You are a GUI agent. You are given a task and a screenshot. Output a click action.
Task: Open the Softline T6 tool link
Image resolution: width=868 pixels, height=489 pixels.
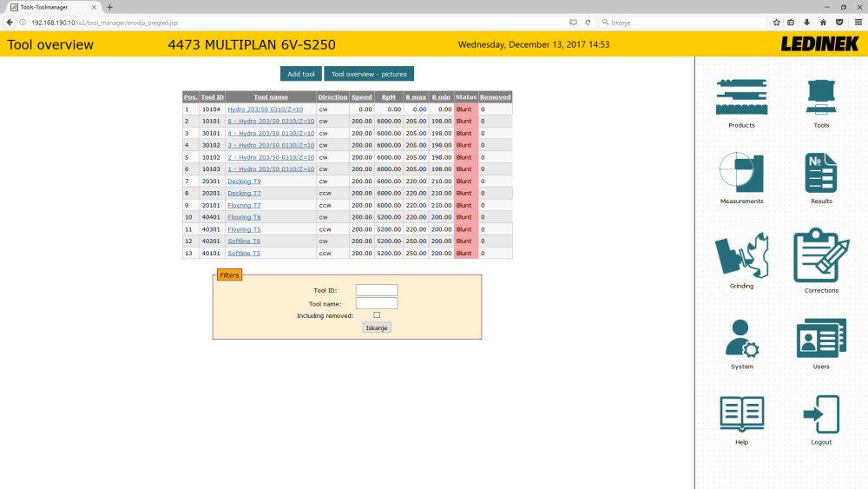[x=244, y=241]
